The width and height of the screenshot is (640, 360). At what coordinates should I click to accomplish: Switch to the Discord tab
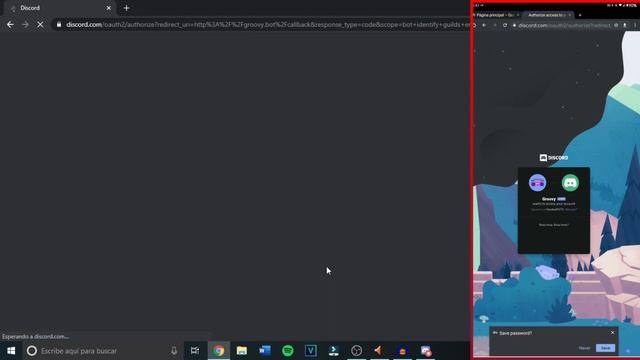[x=61, y=8]
